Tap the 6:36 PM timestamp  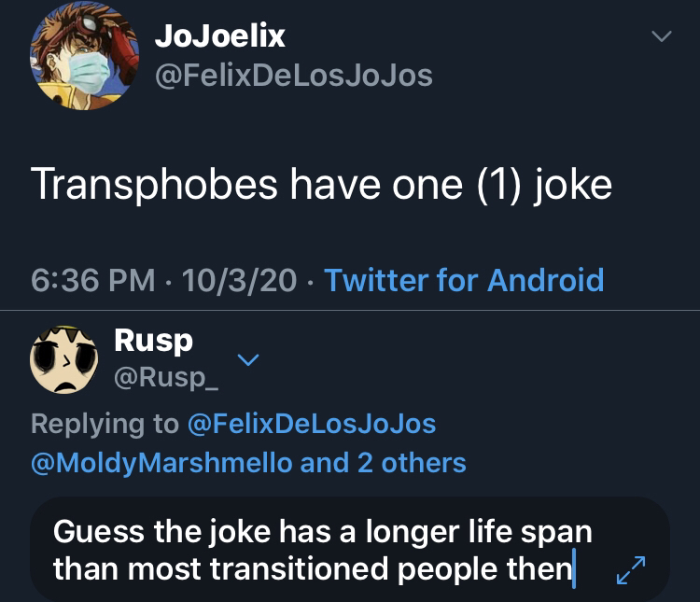pos(92,280)
